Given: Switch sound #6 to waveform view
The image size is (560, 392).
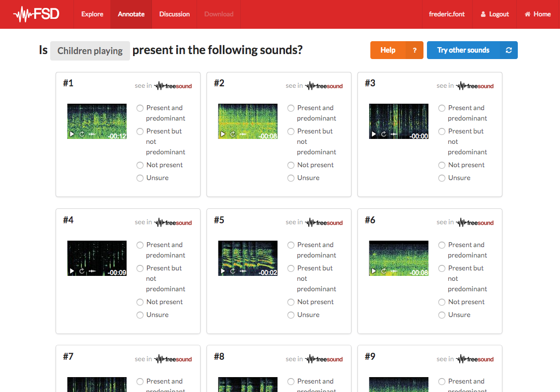Looking at the screenshot, I should [394, 271].
